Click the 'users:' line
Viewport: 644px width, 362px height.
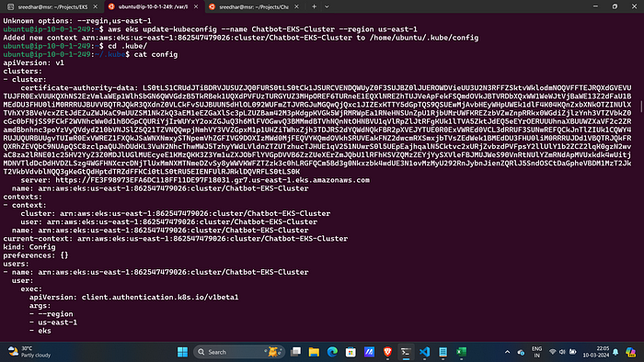pyautogui.click(x=16, y=264)
